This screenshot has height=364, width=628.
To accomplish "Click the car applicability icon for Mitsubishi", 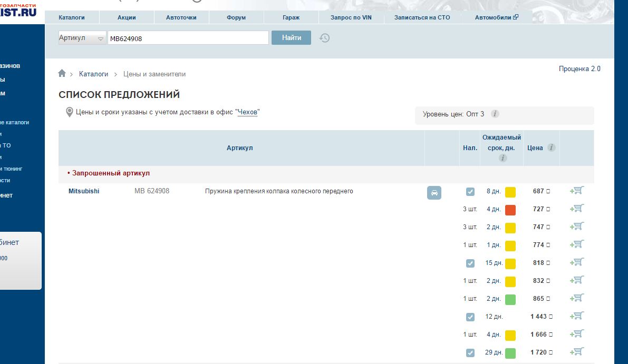I will click(434, 193).
